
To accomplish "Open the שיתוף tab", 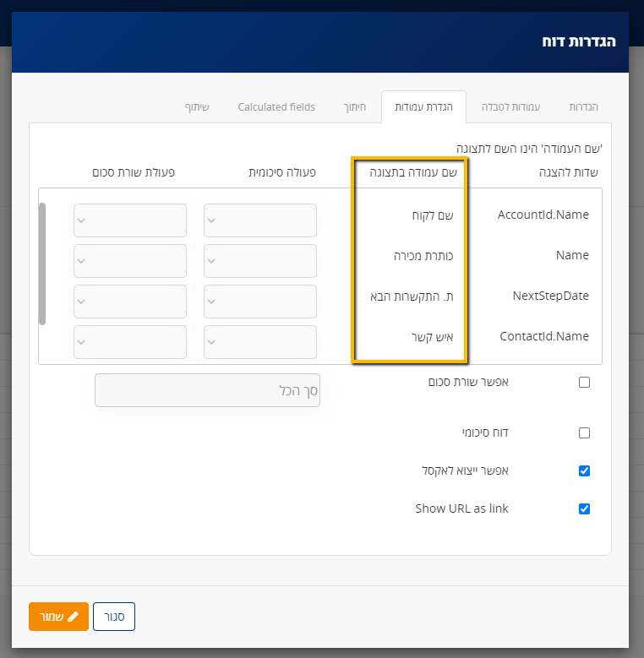I will pyautogui.click(x=197, y=107).
